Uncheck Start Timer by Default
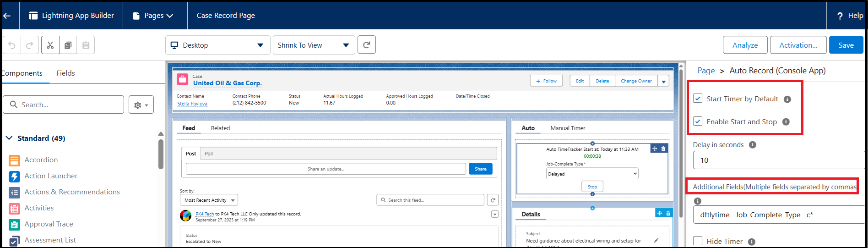The width and height of the screenshot is (868, 248). [698, 98]
